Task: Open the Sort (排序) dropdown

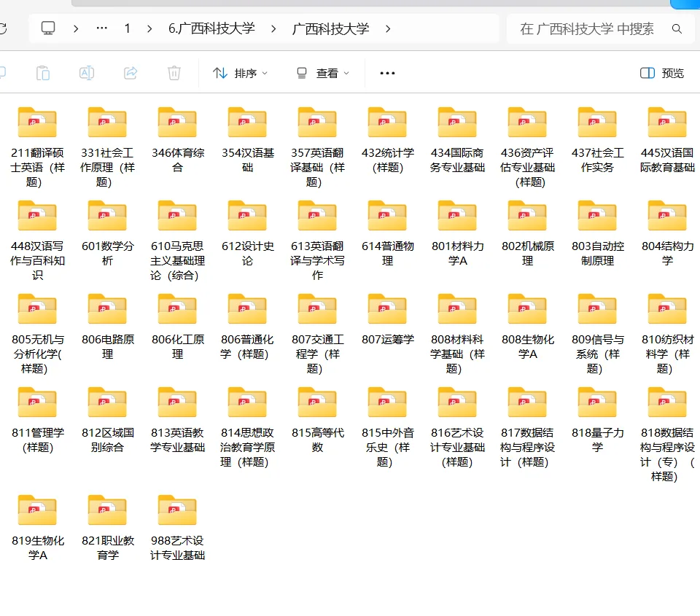Action: [240, 73]
